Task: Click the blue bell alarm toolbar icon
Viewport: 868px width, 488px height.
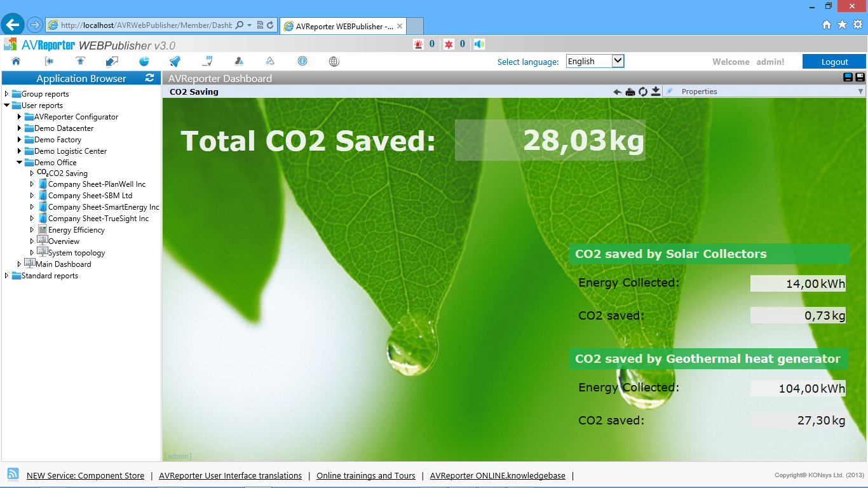Action: pos(175,62)
